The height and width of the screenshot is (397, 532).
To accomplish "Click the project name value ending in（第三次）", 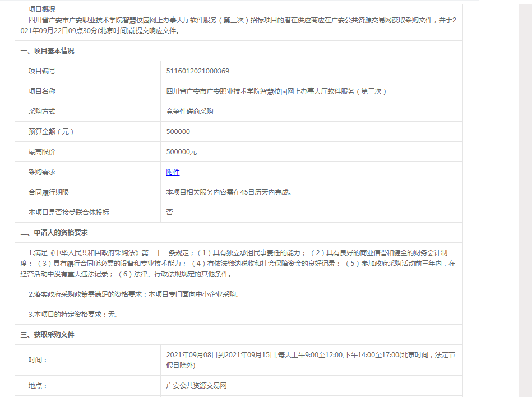I will tap(276, 91).
